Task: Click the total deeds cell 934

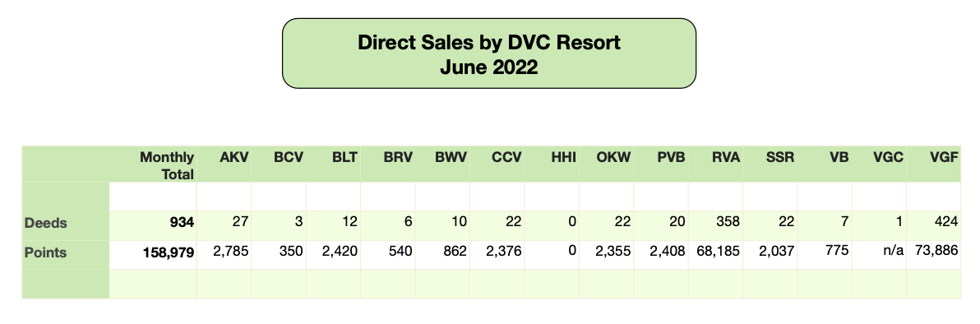Action: coord(182,221)
